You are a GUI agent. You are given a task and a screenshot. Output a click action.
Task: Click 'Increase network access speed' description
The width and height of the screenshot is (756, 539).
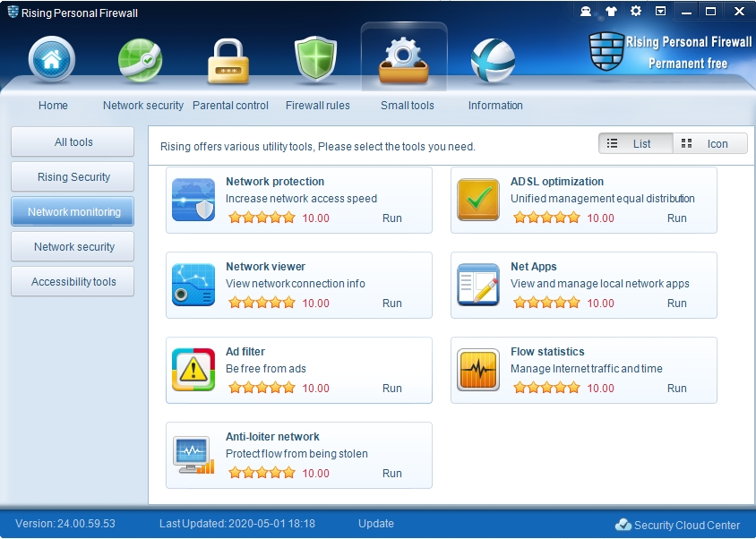(301, 199)
